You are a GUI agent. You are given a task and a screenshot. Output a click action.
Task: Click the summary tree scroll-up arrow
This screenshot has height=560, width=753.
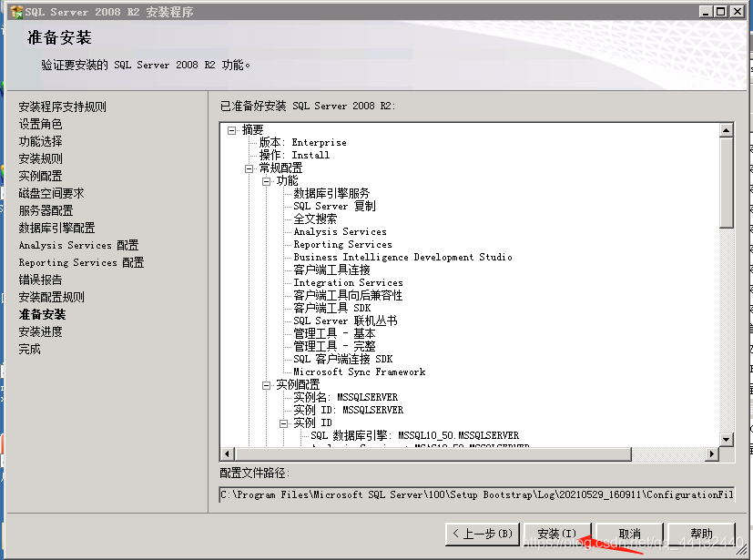click(x=726, y=130)
